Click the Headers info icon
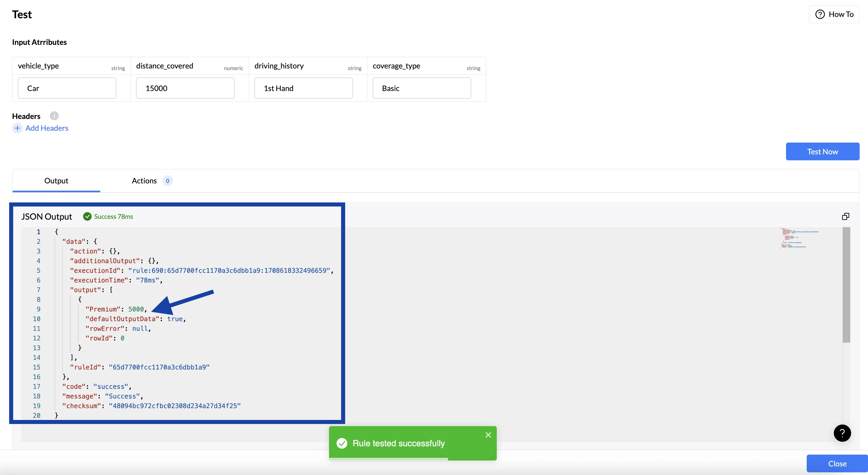Viewport: 868px width, 475px height. pos(54,116)
